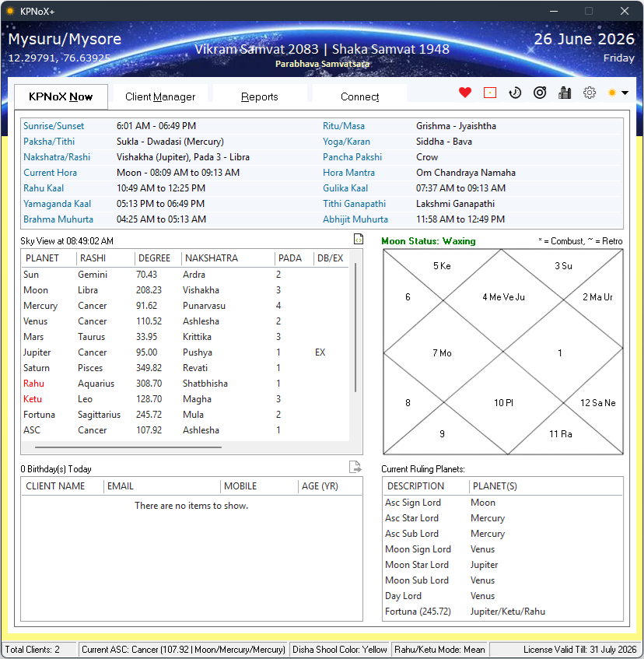Click the Yoga/Karan link

(347, 142)
